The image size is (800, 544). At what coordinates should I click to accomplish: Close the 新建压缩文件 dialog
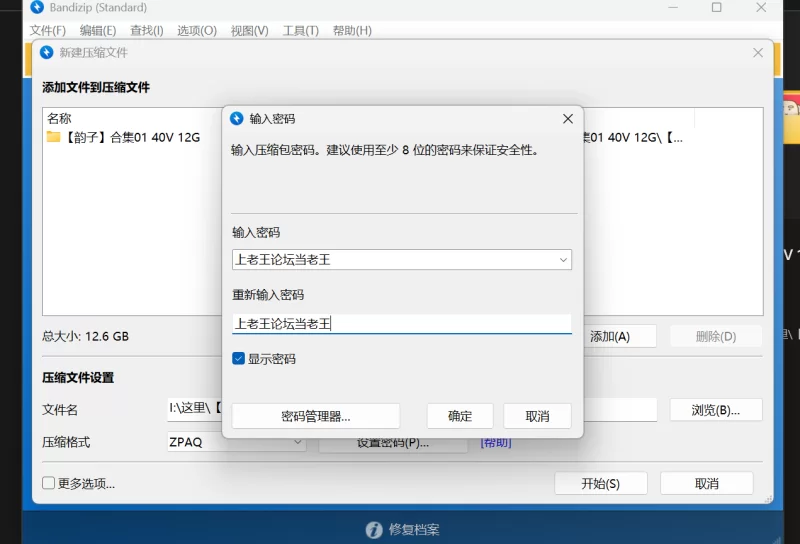coord(758,53)
